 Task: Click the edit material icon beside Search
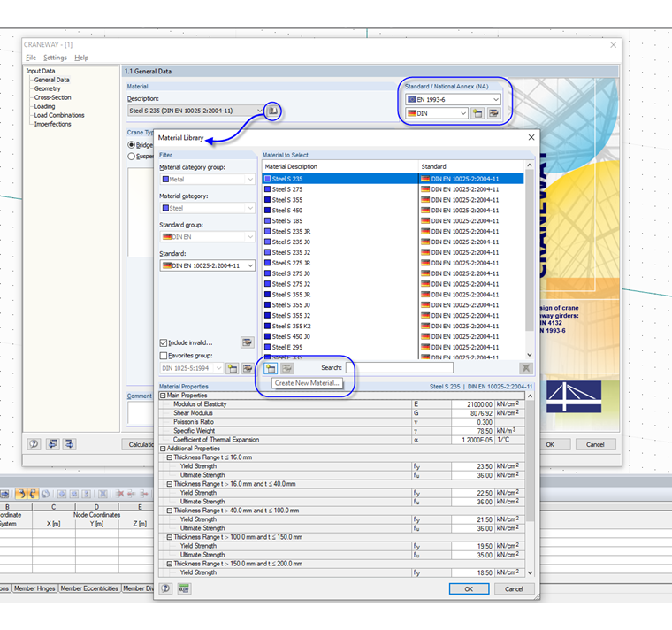pos(287,368)
